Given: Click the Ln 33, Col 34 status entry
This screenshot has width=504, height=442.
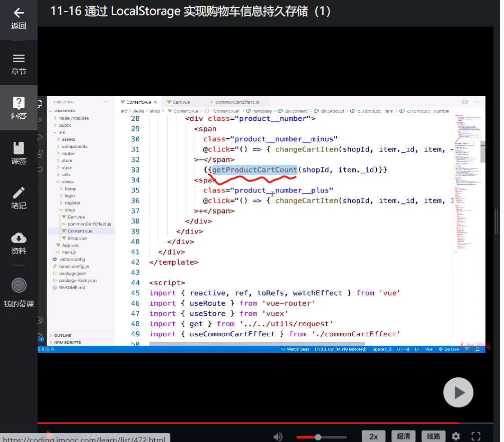Looking at the screenshot, I should tap(340, 349).
